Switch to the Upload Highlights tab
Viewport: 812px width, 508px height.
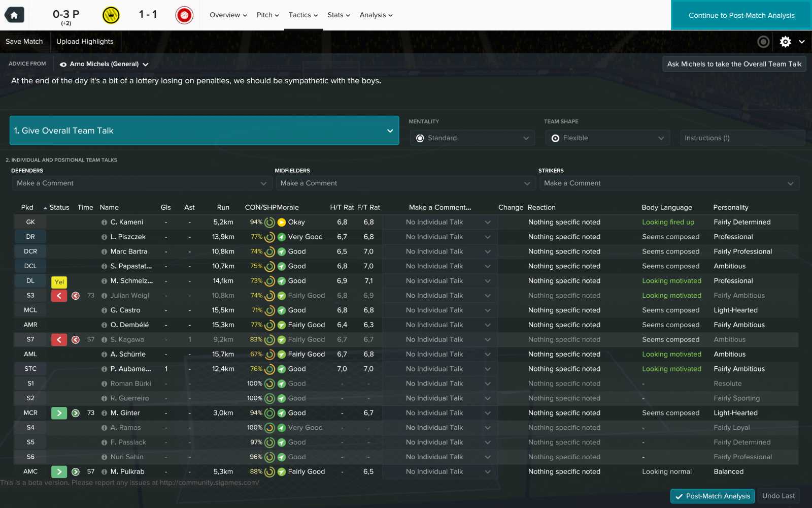pyautogui.click(x=85, y=41)
